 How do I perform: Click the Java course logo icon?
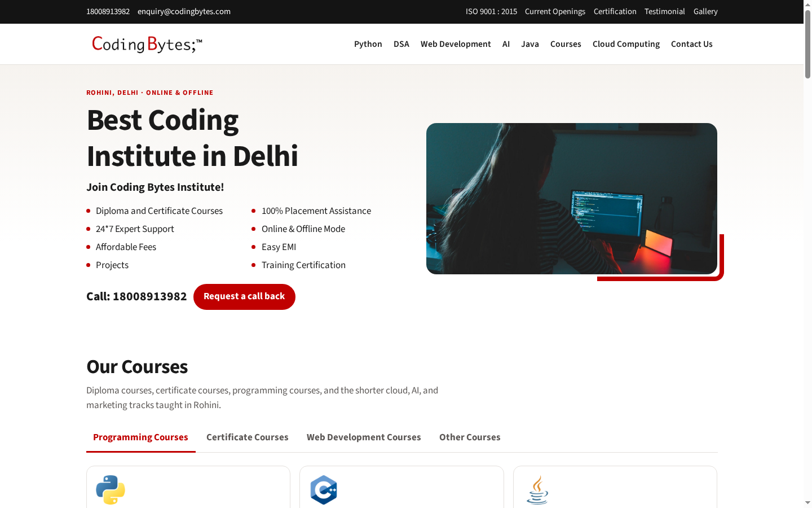point(537,489)
